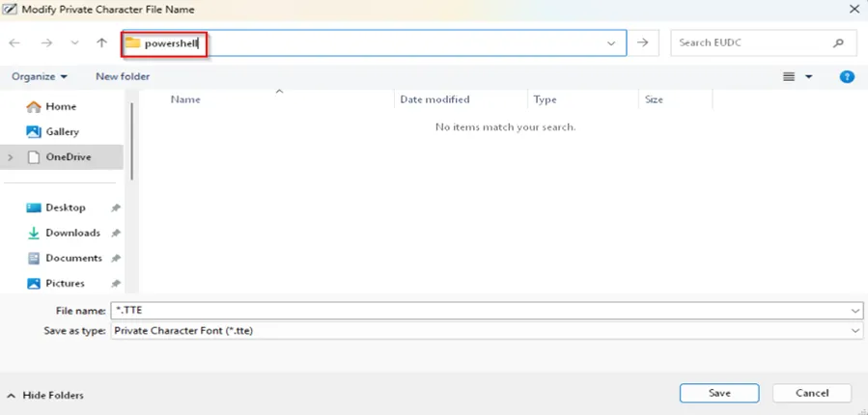Unpin the Desktop quick access pin

point(116,207)
